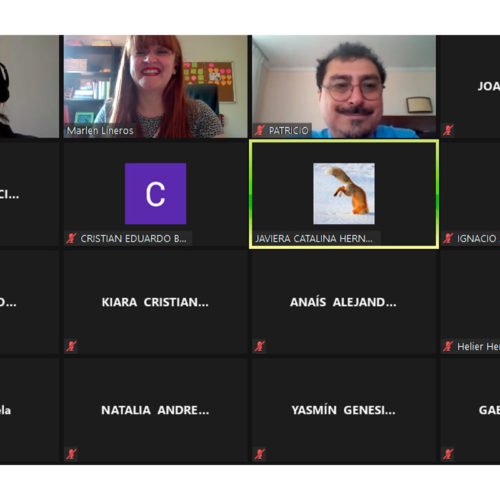This screenshot has height=500, width=500.
Task: Select Marlen Lineros video tile
Action: [x=156, y=86]
